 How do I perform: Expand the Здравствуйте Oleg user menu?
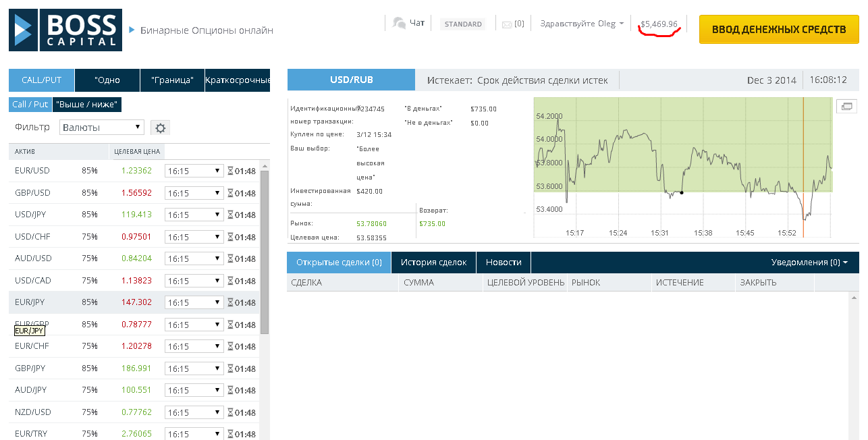tap(582, 24)
